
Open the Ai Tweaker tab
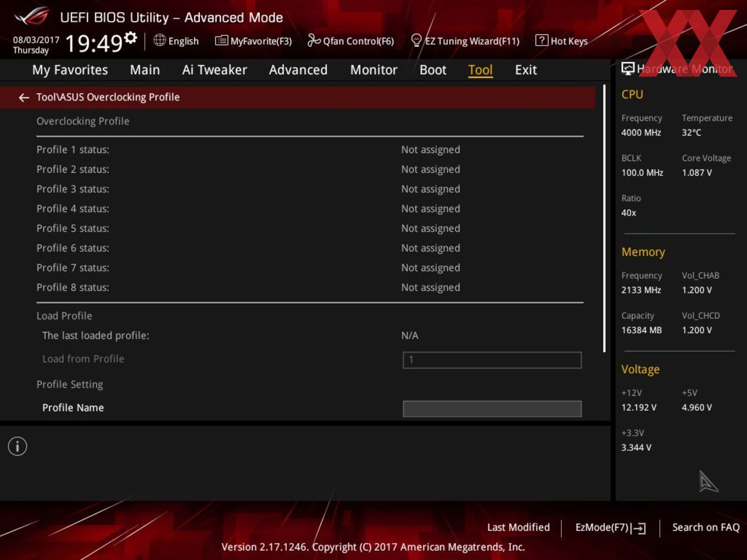click(x=215, y=70)
